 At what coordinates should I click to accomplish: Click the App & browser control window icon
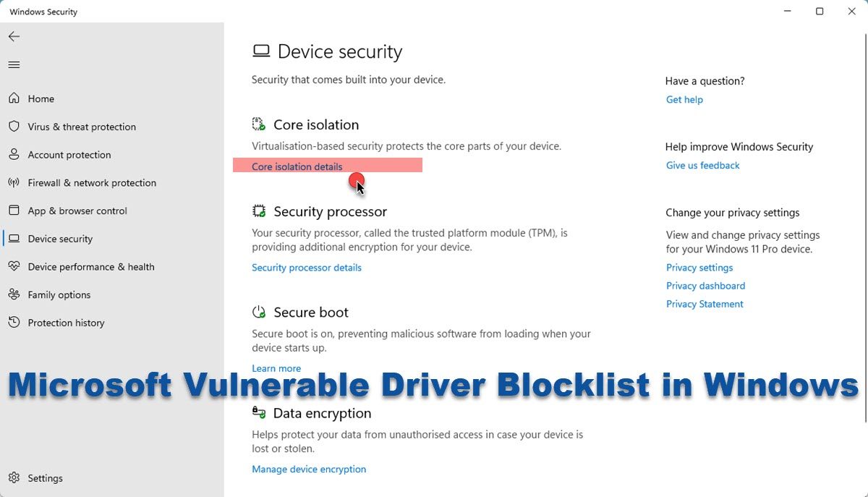pos(14,211)
